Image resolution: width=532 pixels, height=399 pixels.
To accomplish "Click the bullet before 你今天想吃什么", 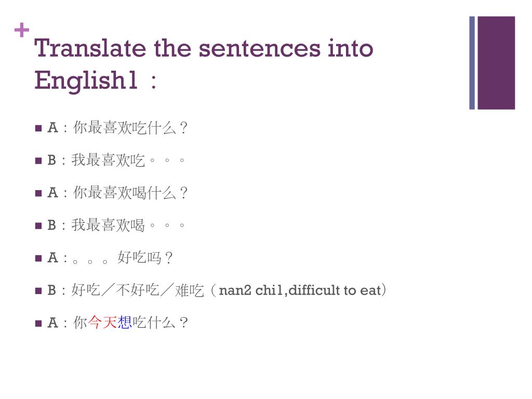I will 38,323.
